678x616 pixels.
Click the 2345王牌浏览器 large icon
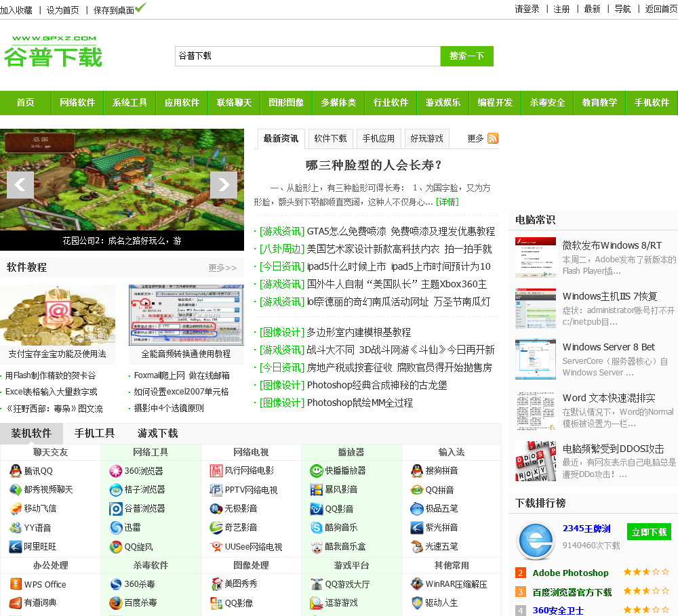pyautogui.click(x=536, y=540)
